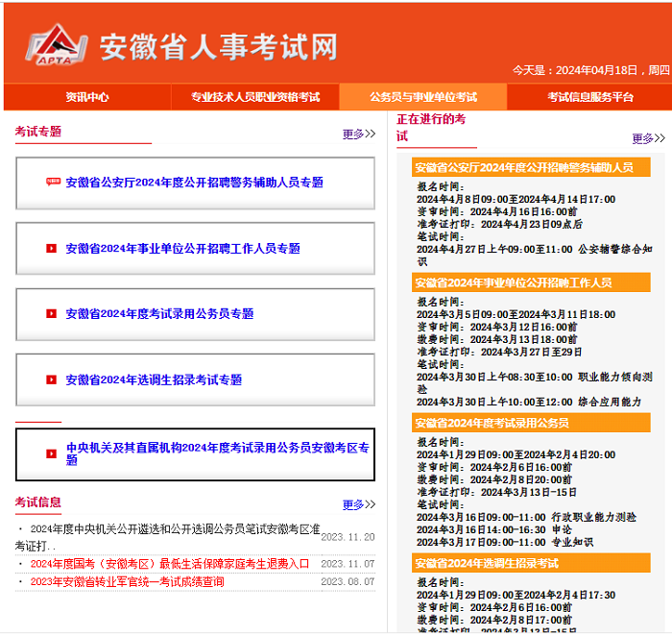This screenshot has height=636, width=672.
Task: Select the 公务员与事业单位考试 tab
Action: pyautogui.click(x=423, y=97)
